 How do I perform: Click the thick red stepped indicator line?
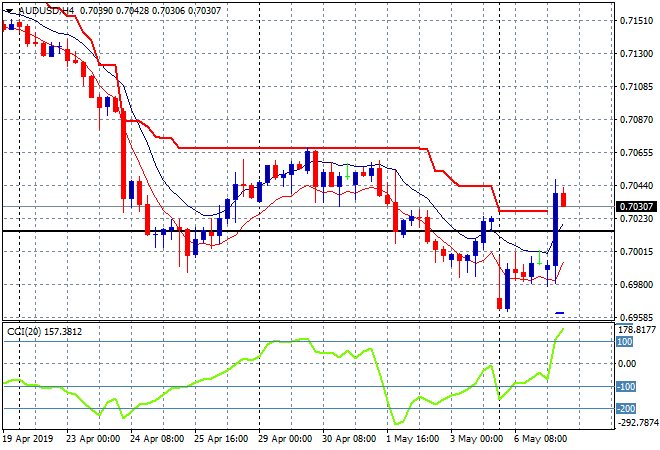click(x=295, y=148)
